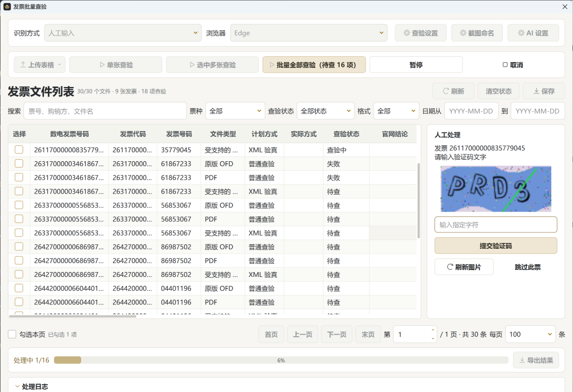Screen dimensions: 573x392
Task: Open the 每页 100 page size dropdown
Action: pos(530,334)
